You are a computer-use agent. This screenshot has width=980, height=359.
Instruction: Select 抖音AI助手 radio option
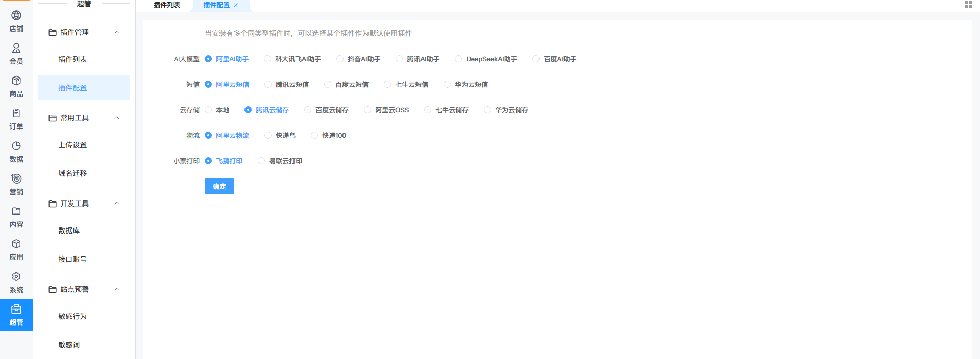point(358,59)
